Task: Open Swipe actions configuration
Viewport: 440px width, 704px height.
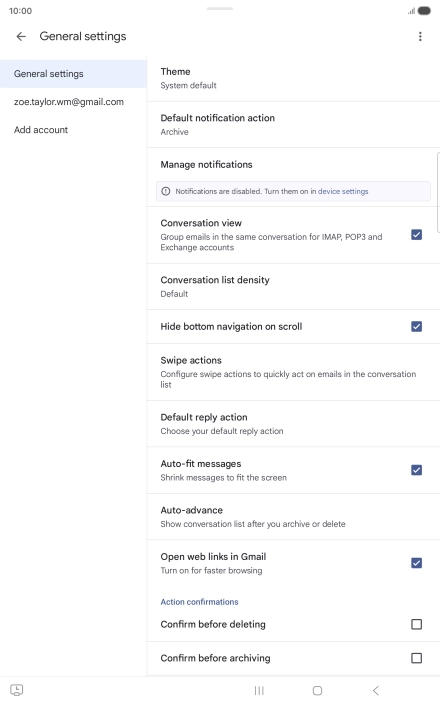Action: 293,372
